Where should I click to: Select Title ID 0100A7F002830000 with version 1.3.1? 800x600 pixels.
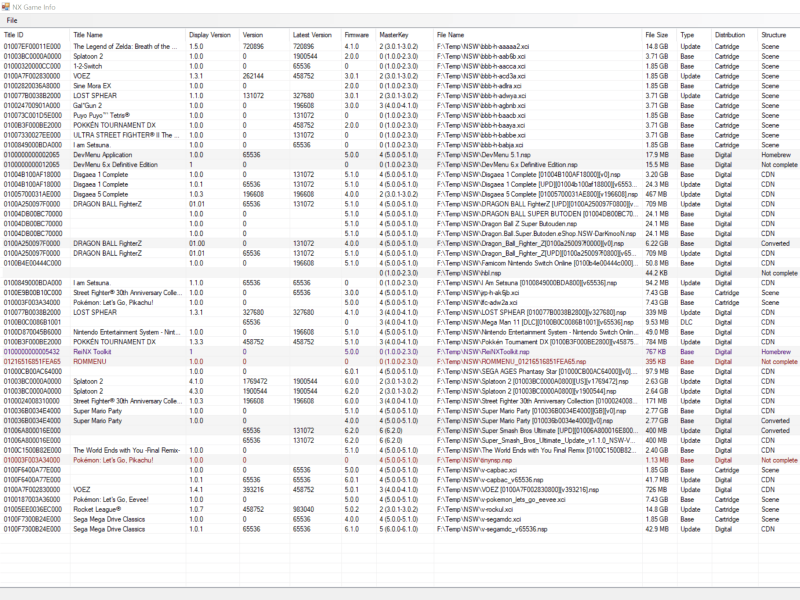pyautogui.click(x=32, y=76)
